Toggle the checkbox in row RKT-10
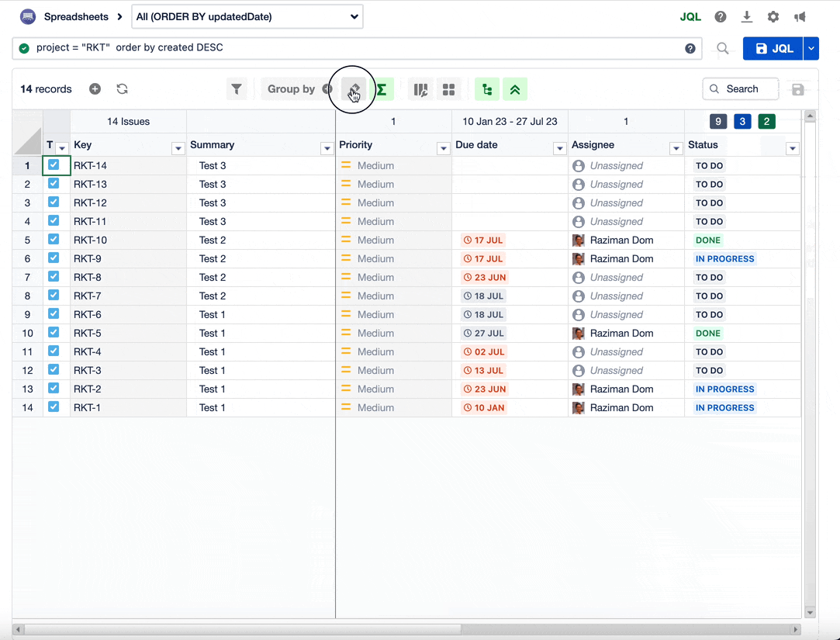Screen dimensions: 840x640 click(x=54, y=240)
